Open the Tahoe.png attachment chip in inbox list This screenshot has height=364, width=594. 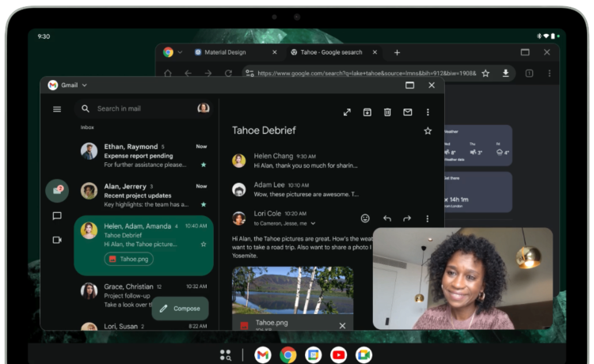[x=129, y=259]
